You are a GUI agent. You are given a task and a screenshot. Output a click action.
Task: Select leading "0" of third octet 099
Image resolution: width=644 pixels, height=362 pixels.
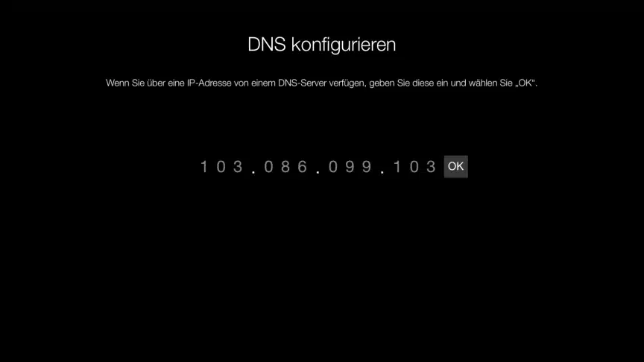coord(333,167)
